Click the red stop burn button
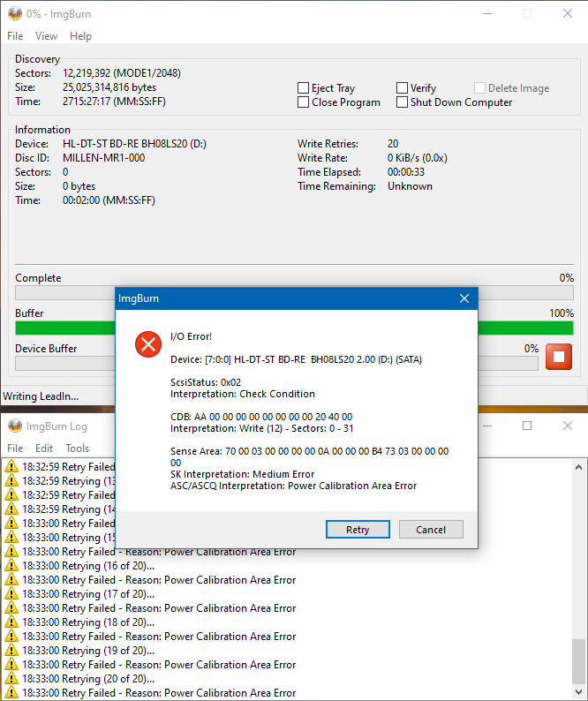 pyautogui.click(x=559, y=357)
